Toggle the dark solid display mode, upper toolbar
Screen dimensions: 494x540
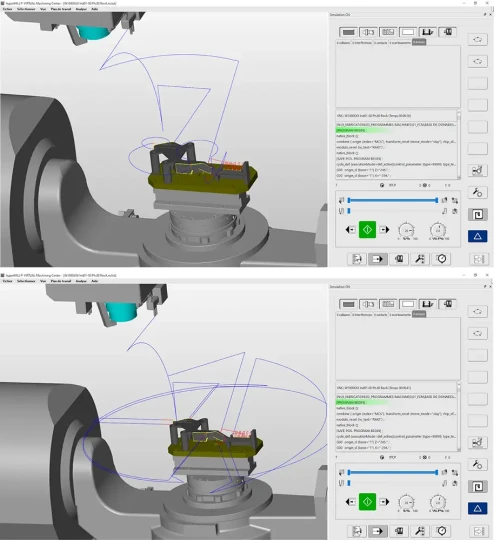(348, 32)
